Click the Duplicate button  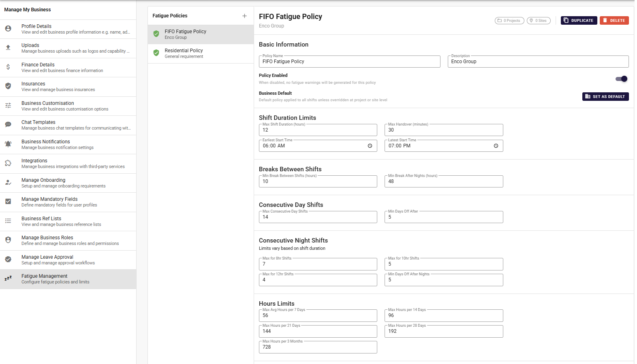click(x=579, y=20)
